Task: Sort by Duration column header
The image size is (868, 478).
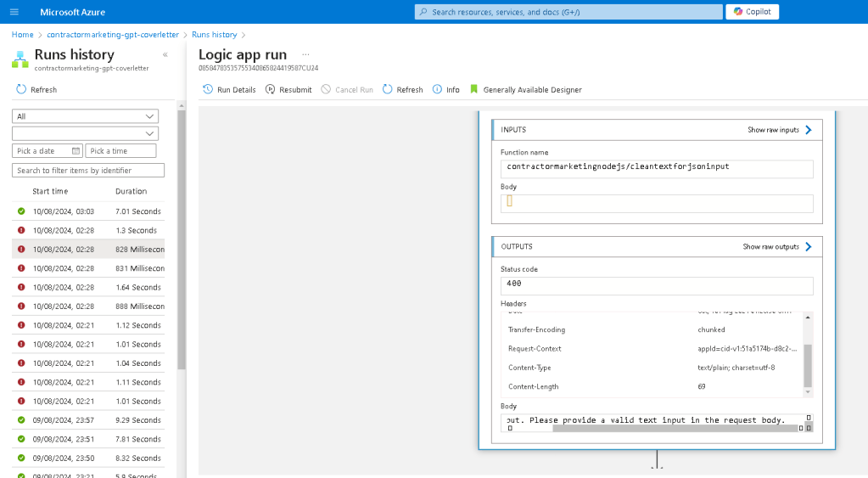Action: (x=132, y=191)
